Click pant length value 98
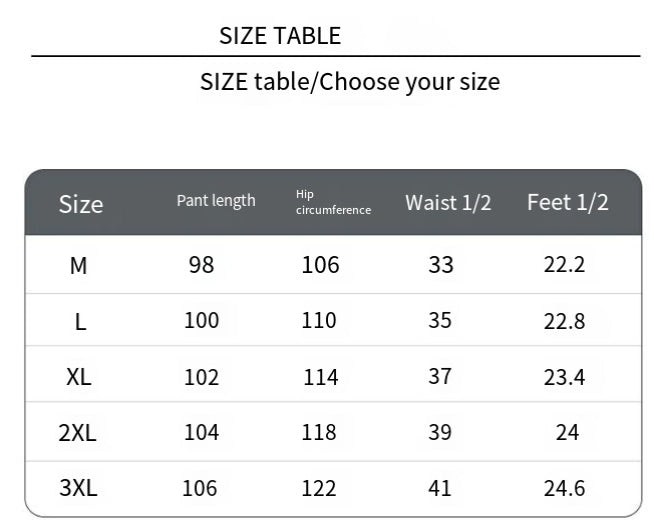The height and width of the screenshot is (530, 654). (201, 265)
